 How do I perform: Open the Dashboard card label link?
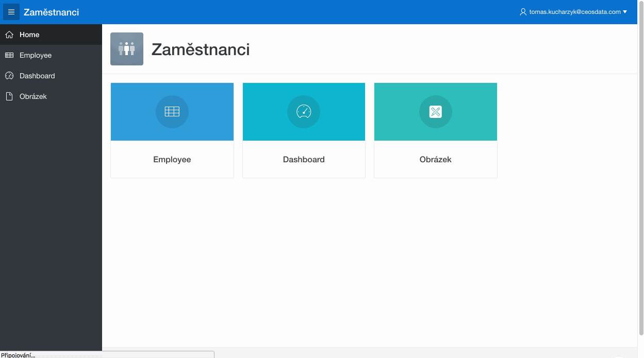pyautogui.click(x=304, y=160)
